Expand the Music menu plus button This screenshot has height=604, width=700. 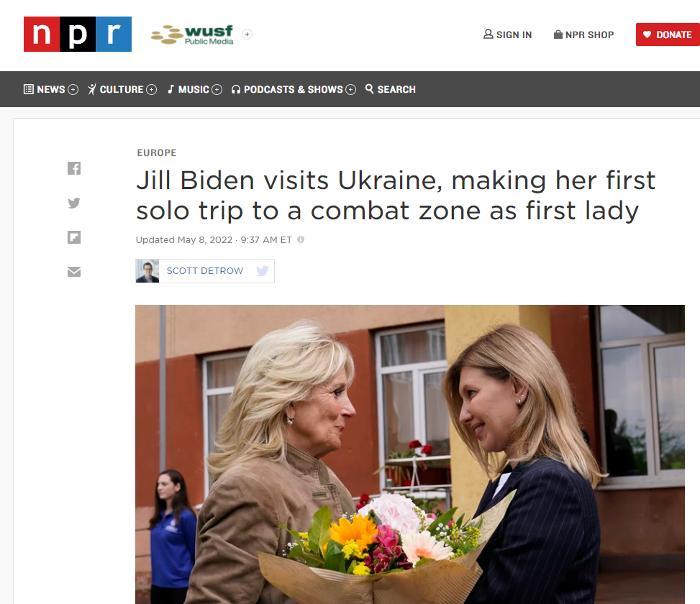click(x=217, y=90)
